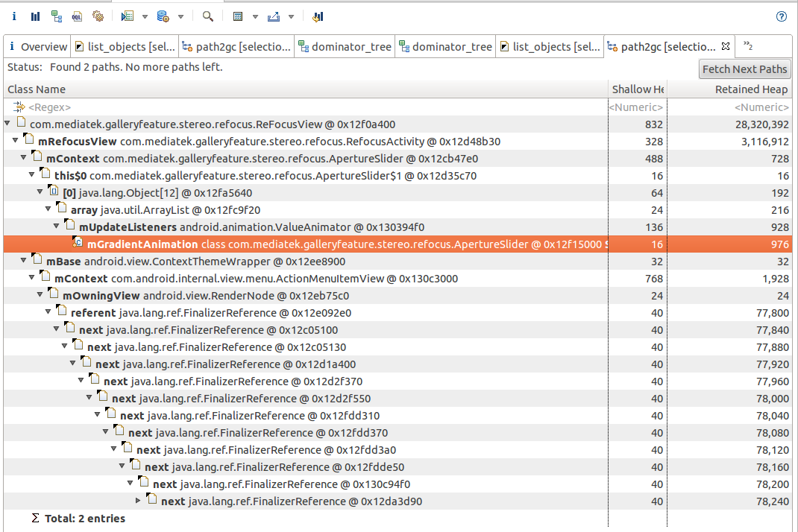
Task: Click the query browser database icon
Action: [x=163, y=16]
